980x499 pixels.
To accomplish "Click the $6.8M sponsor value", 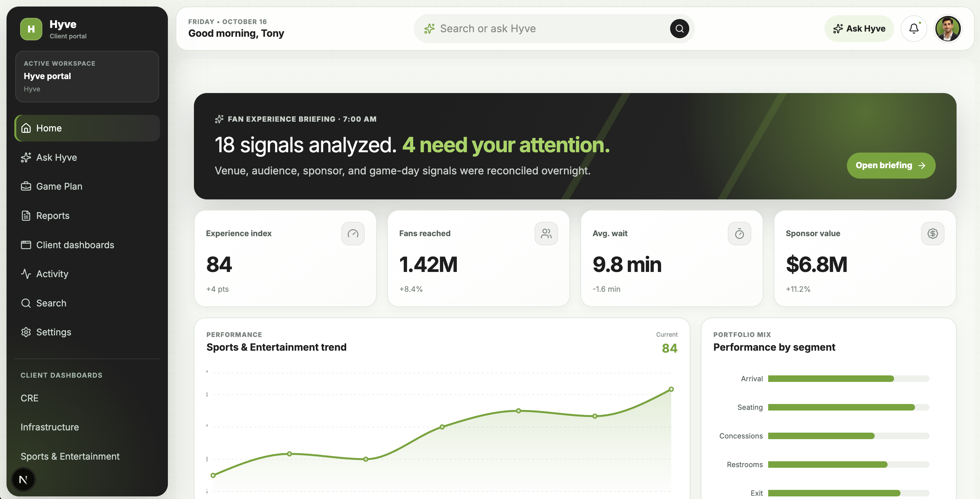I will coord(816,264).
